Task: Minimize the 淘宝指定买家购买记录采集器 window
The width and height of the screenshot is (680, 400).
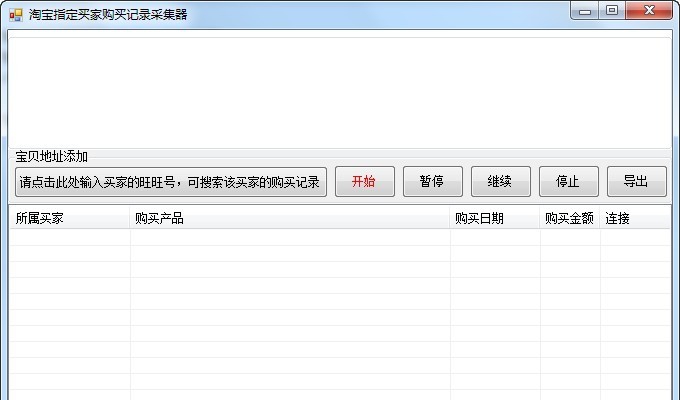Action: pyautogui.click(x=585, y=11)
